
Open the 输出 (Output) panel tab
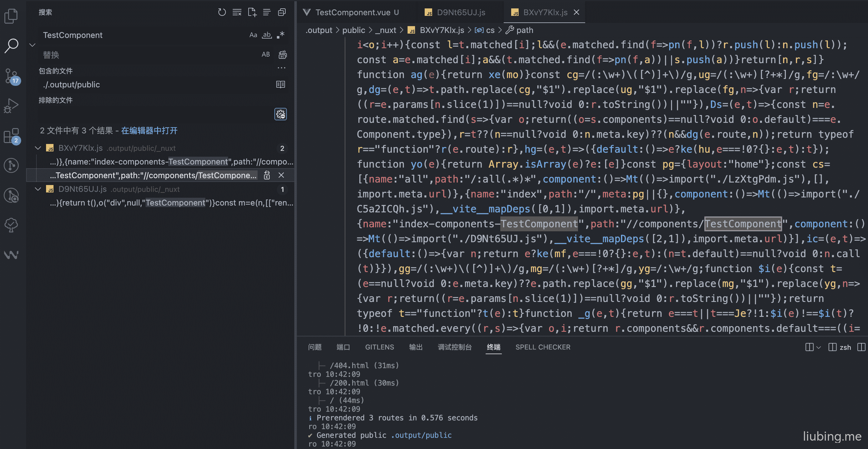click(x=415, y=347)
